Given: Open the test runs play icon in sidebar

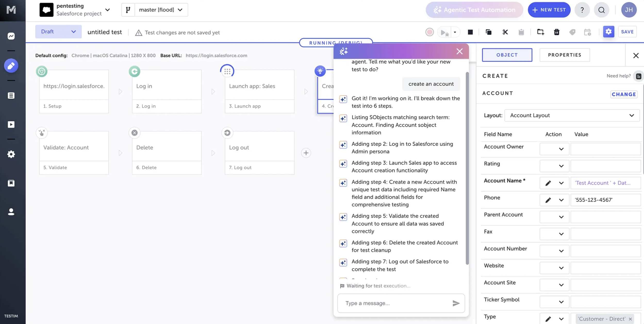Looking at the screenshot, I should pos(11,125).
